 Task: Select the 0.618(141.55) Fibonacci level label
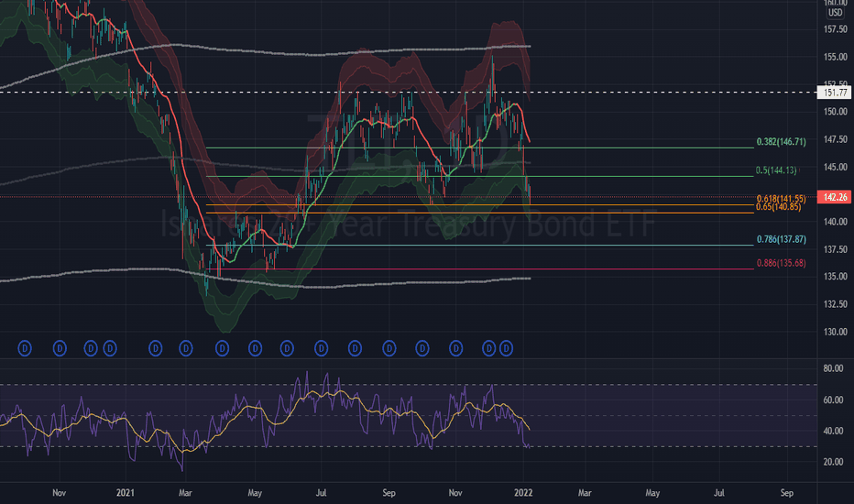click(x=781, y=199)
